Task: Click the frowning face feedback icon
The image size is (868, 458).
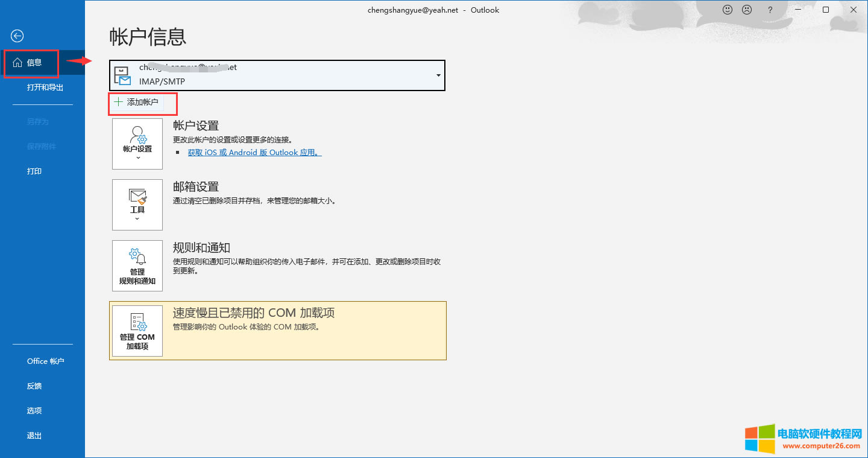Action: coord(747,10)
